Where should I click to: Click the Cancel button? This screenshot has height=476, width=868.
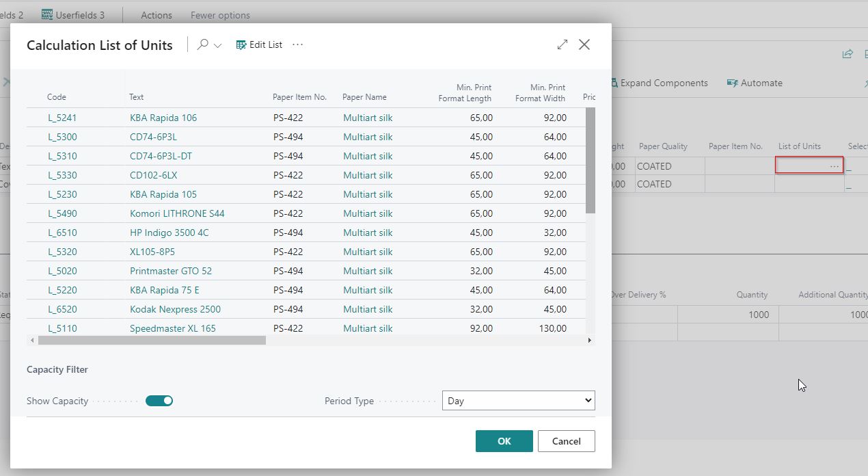[567, 441]
